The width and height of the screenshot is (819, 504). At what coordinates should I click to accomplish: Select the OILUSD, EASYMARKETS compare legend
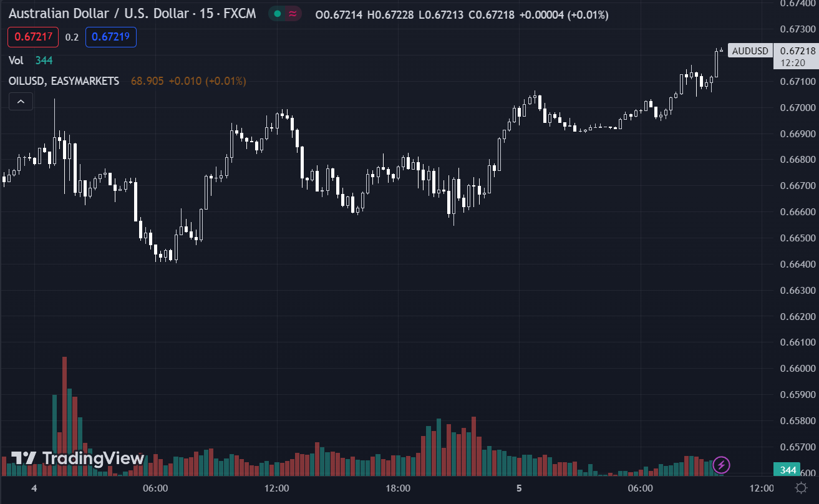[64, 81]
